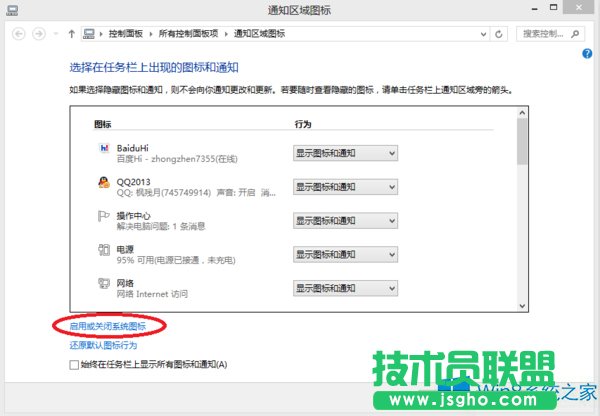
Task: Click the 行为 column header
Action: tap(303, 124)
